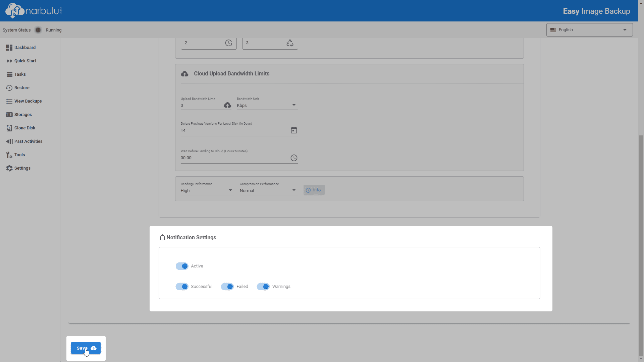The height and width of the screenshot is (362, 644).
Task: Click the Notification Settings heading
Action: tap(191, 238)
